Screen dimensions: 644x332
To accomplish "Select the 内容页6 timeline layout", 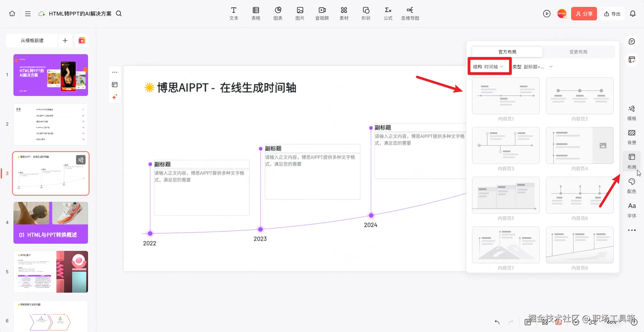I will click(x=580, y=195).
